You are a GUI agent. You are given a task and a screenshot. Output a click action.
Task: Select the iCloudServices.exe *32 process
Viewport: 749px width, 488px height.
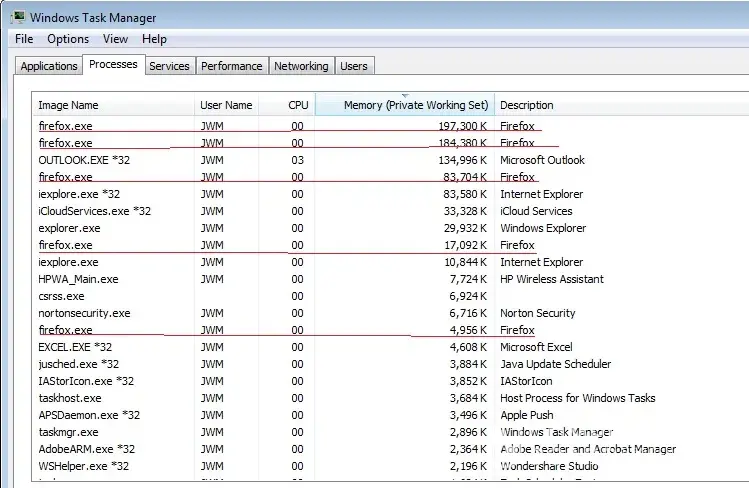click(x=94, y=211)
